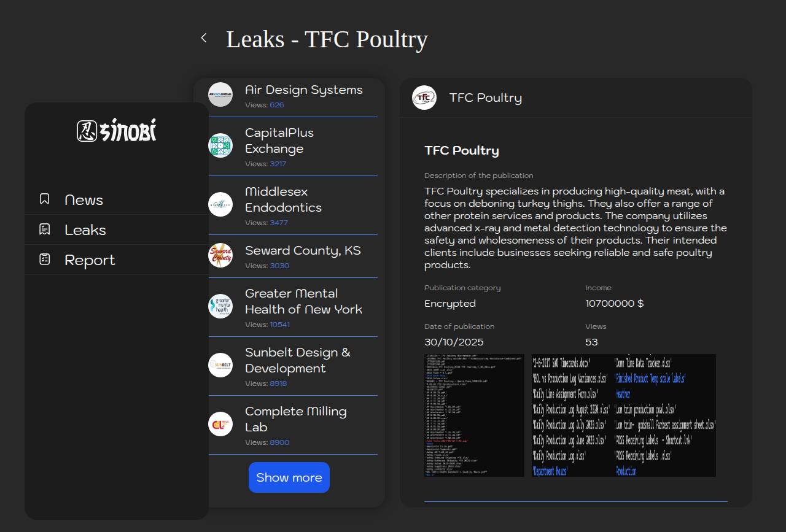Viewport: 786px width, 532px height.
Task: Open the News menu item
Action: click(x=84, y=200)
